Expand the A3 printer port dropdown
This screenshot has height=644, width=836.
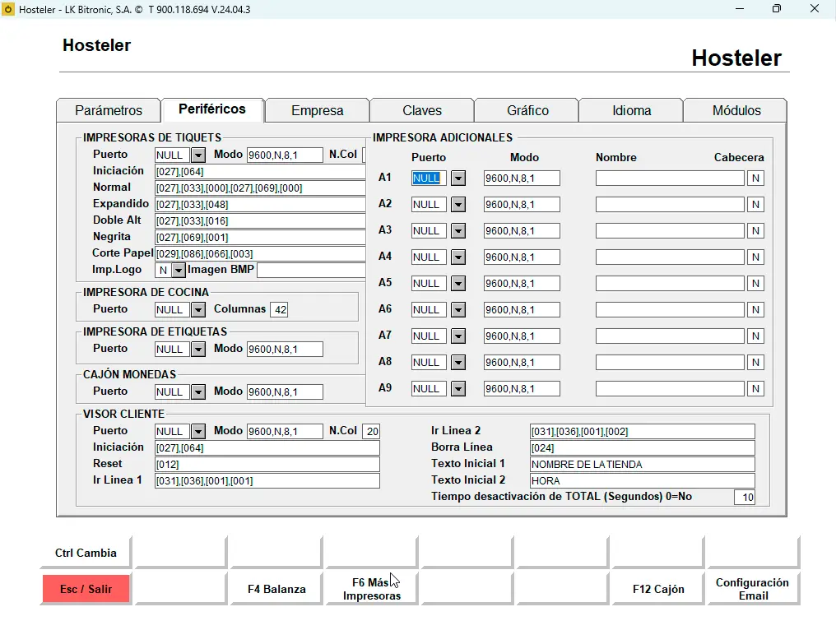click(458, 231)
